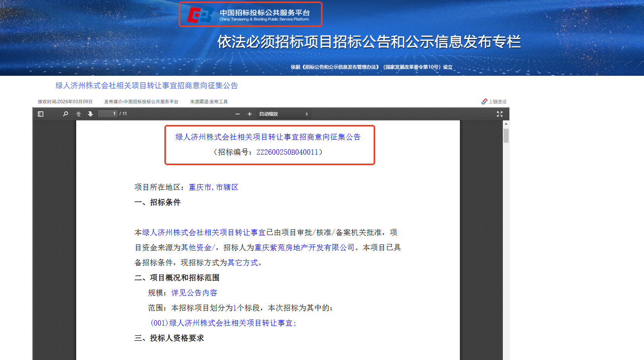
Task: Open the 自动缩放 zoom dropdown
Action: (284, 114)
